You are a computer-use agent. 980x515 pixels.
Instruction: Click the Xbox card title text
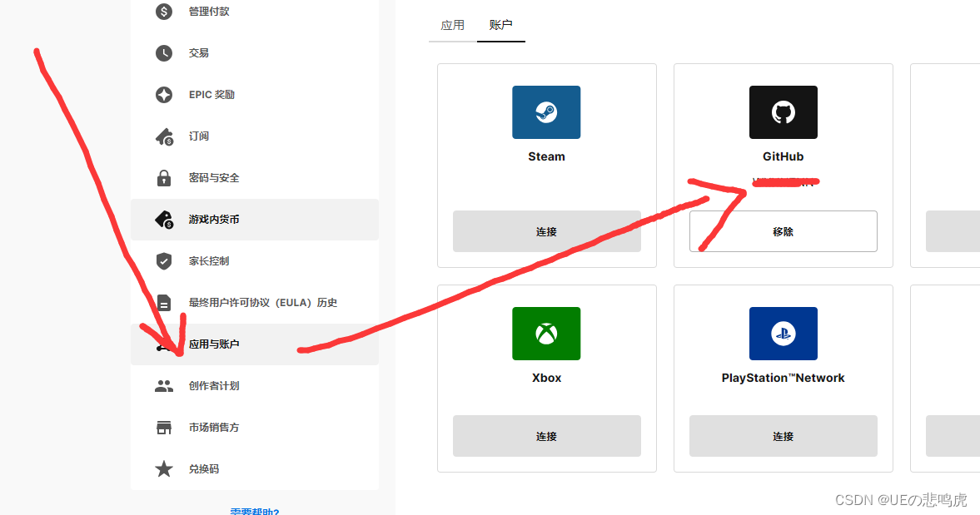click(x=546, y=378)
